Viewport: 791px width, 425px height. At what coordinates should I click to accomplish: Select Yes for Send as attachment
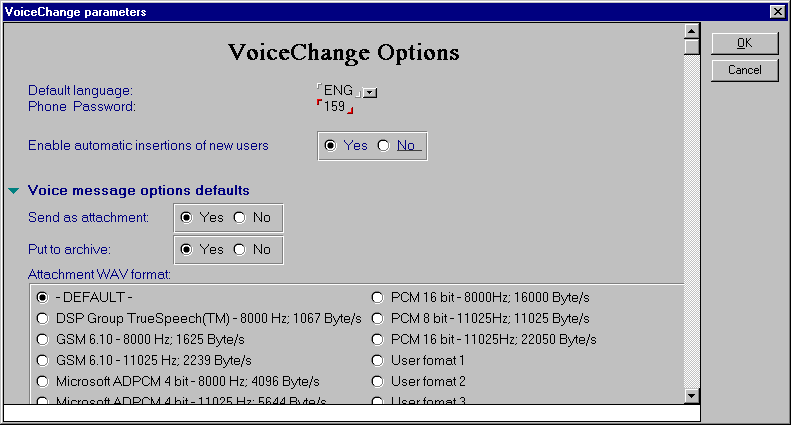(x=187, y=218)
